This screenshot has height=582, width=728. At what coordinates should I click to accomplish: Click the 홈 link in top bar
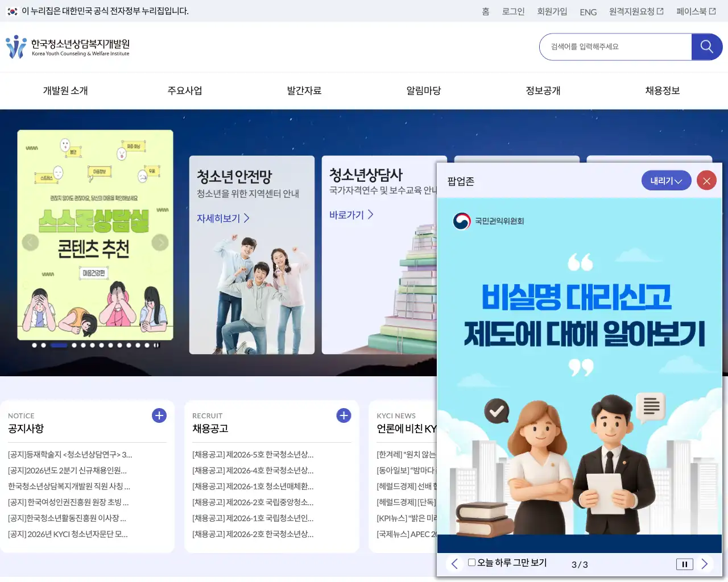(486, 11)
